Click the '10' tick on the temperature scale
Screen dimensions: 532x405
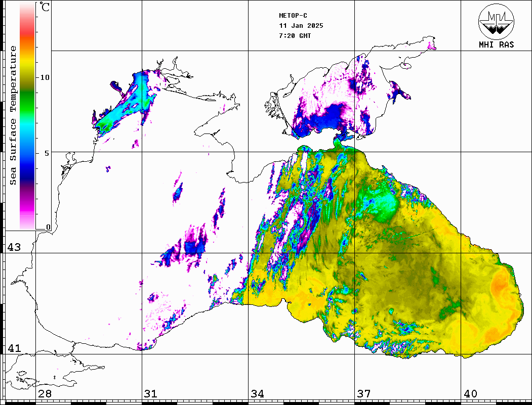pos(45,77)
